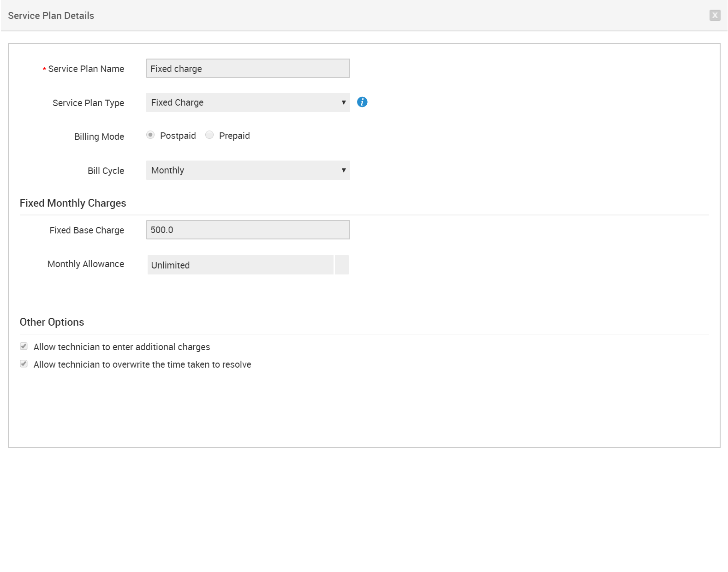Click the Service Plan Name label
The width and height of the screenshot is (728, 572).
tap(86, 69)
